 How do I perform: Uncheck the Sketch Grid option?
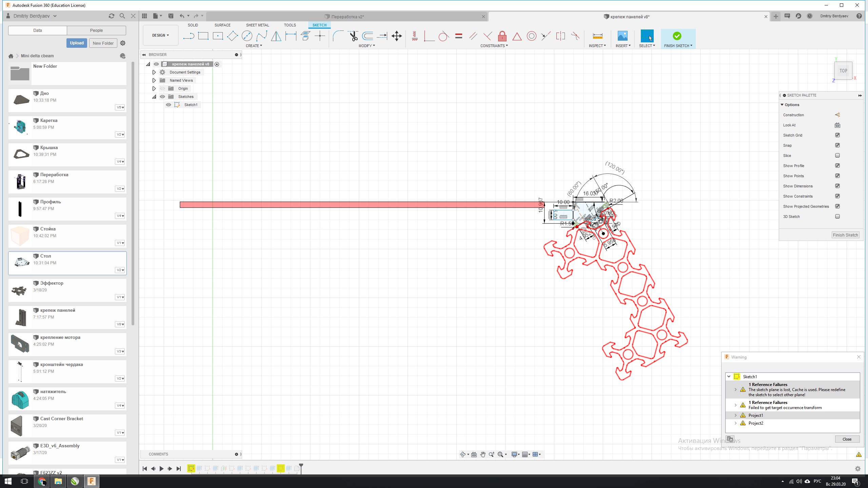pos(837,135)
